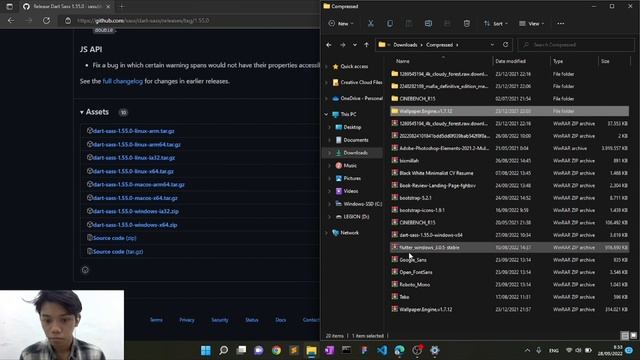Open Visual Studio Code from taskbar
Screen dimensions: 640x360
click(382, 350)
